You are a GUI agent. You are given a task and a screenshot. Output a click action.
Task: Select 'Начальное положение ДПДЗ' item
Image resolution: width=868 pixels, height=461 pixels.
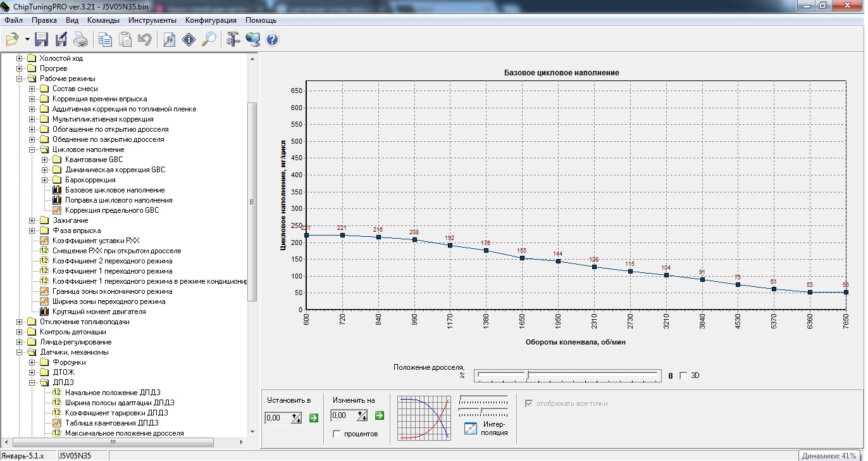111,393
